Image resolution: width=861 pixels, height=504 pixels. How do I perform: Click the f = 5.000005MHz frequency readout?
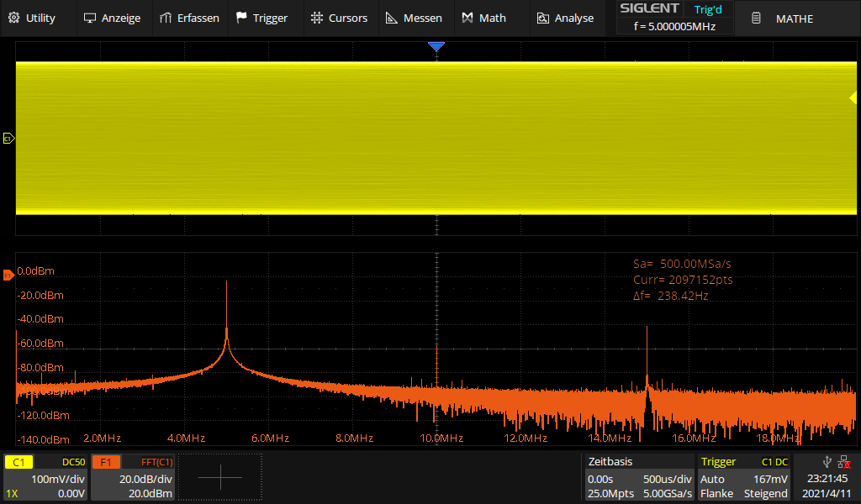click(x=674, y=26)
